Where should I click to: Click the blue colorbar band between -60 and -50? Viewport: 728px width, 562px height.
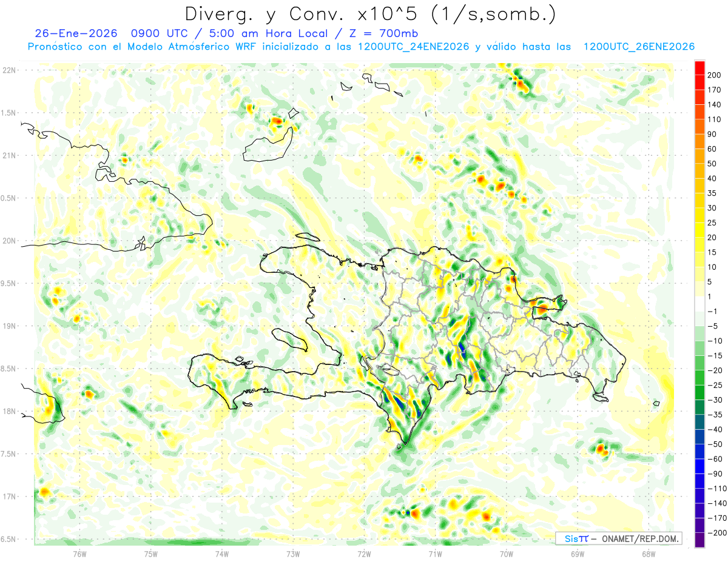(x=699, y=452)
